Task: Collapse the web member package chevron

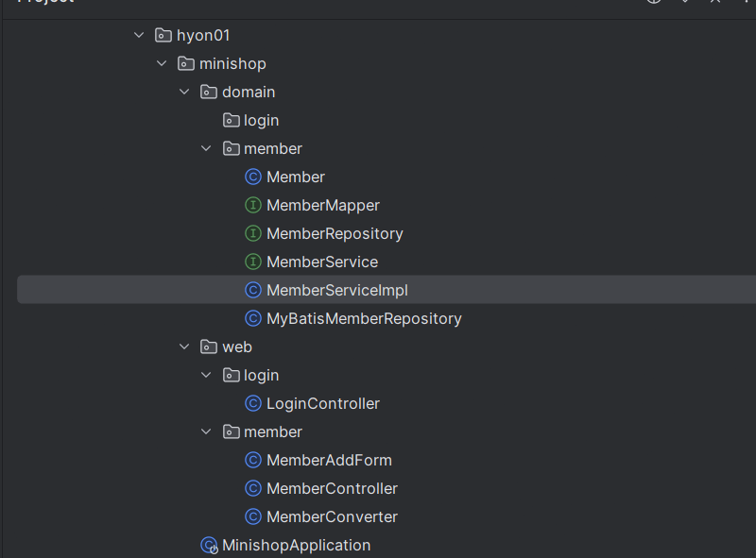Action: 206,431
